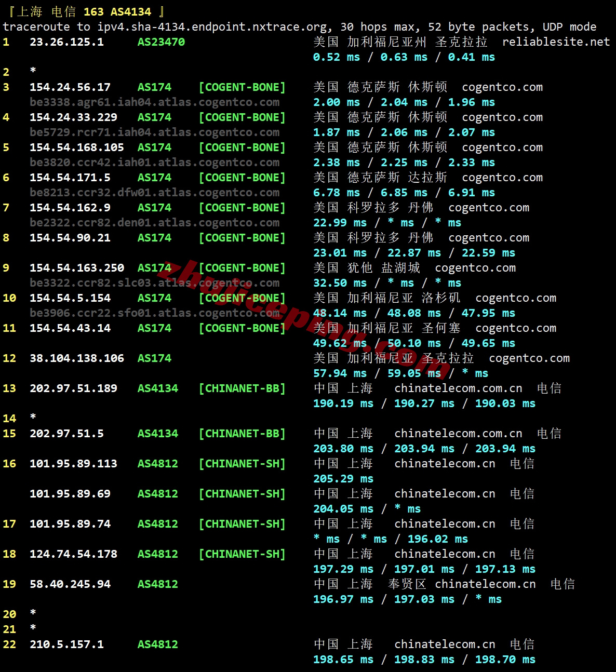Click the 190.19 ms latency value
This screenshot has width=616, height=672.
(x=343, y=404)
